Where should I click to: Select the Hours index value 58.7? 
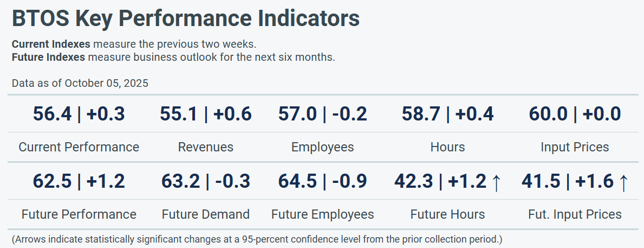pyautogui.click(x=421, y=115)
